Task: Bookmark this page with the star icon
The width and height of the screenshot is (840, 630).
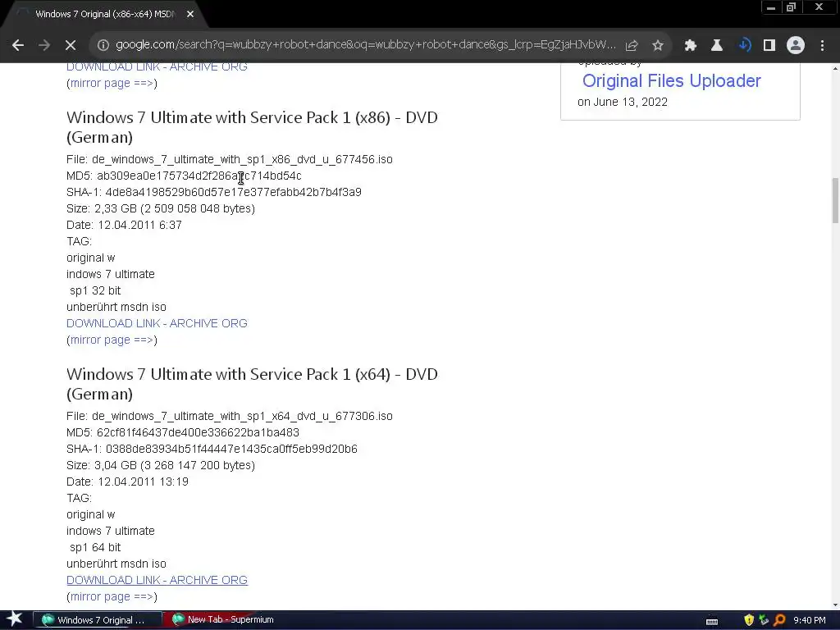Action: coord(658,46)
